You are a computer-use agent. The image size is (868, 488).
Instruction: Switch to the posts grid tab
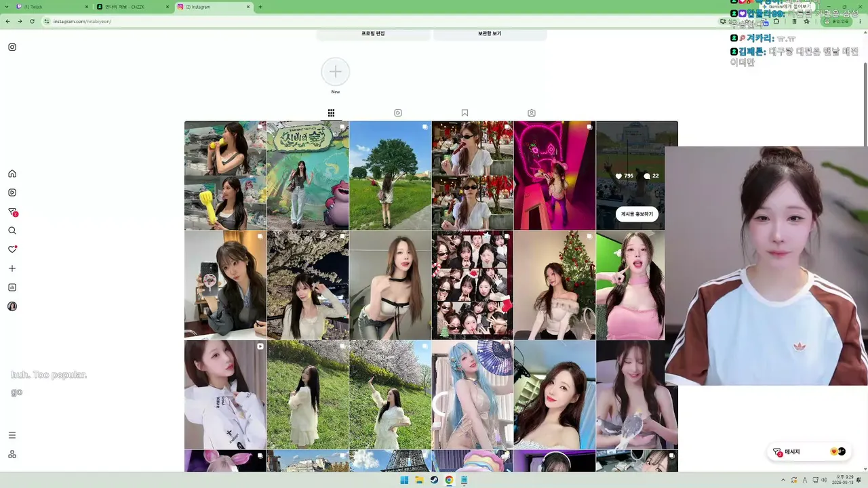331,113
